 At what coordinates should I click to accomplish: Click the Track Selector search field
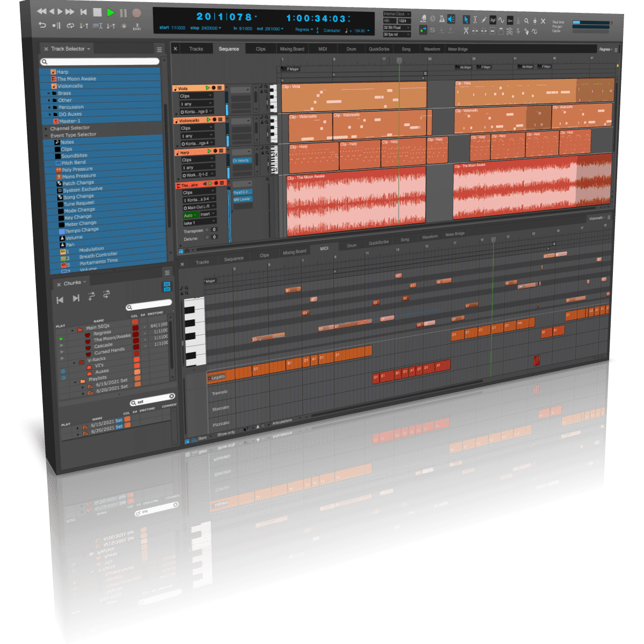[x=100, y=62]
